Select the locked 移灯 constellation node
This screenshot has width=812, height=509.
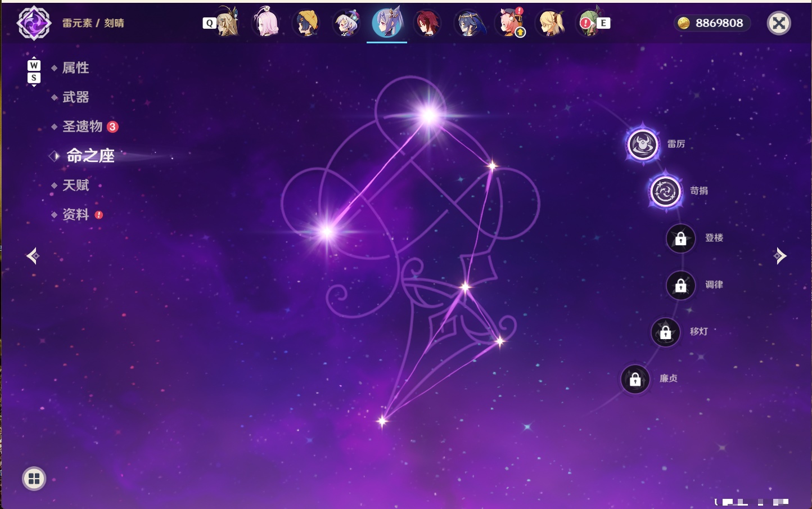pyautogui.click(x=665, y=332)
